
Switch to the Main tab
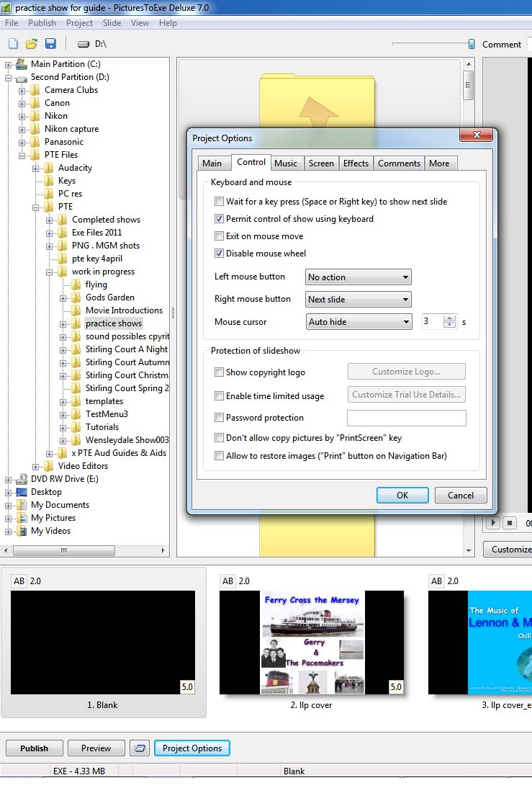point(212,164)
